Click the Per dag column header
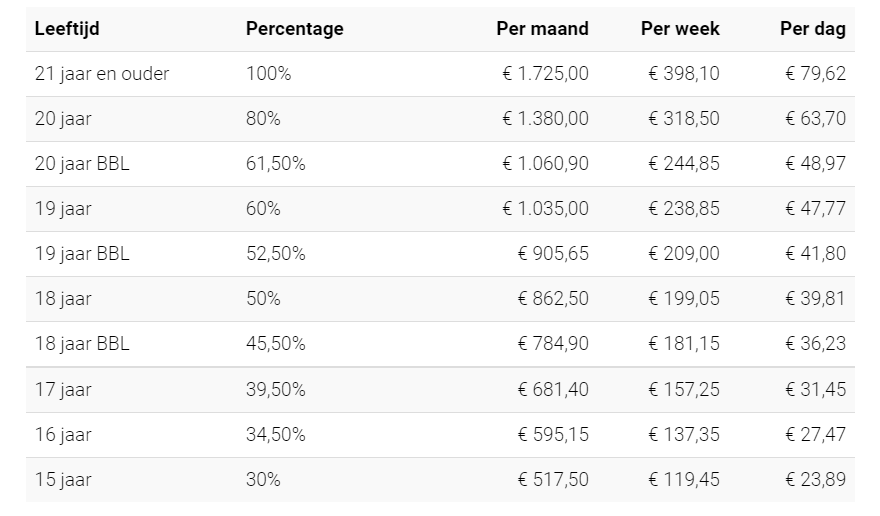880x516 pixels. point(812,29)
